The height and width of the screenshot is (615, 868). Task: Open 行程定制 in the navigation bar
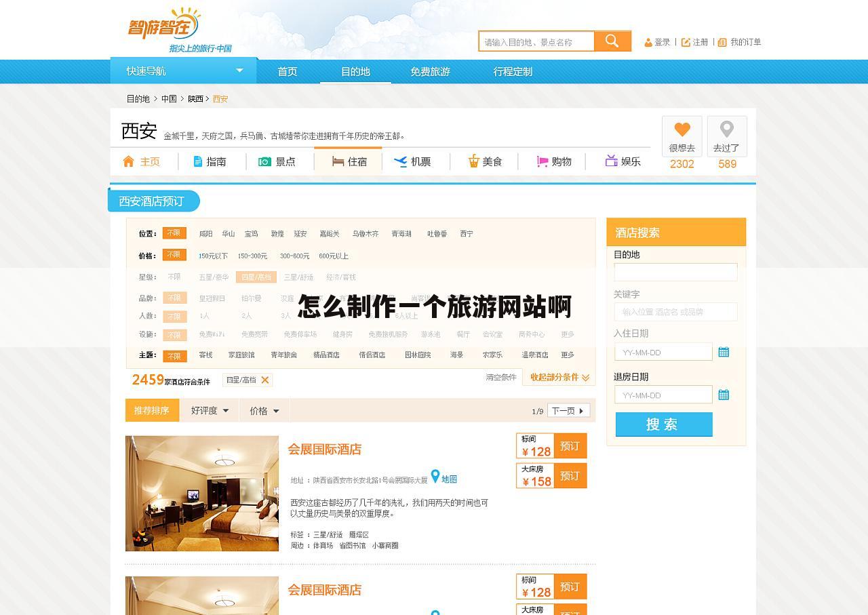(x=513, y=72)
